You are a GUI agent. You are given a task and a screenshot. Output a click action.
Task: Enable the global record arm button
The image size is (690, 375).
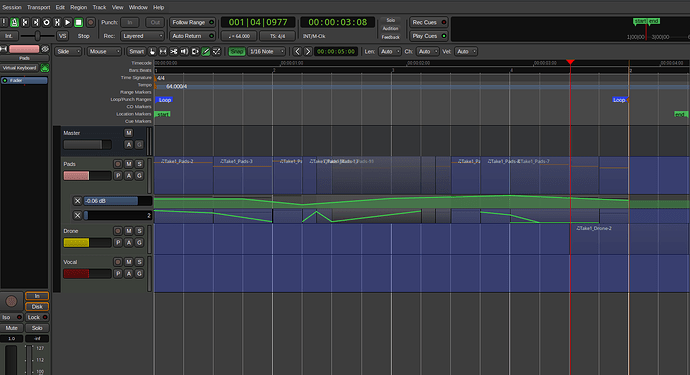click(x=91, y=22)
